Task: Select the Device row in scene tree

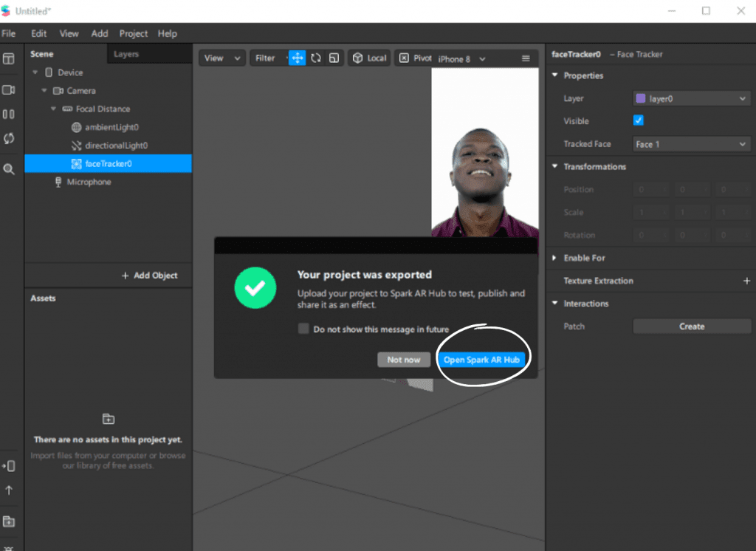Action: 109,72
